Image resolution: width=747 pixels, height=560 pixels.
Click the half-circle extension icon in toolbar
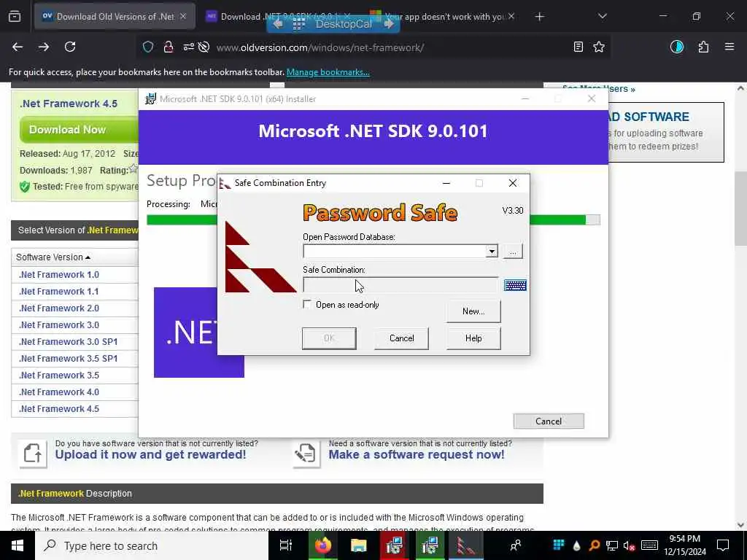(676, 47)
